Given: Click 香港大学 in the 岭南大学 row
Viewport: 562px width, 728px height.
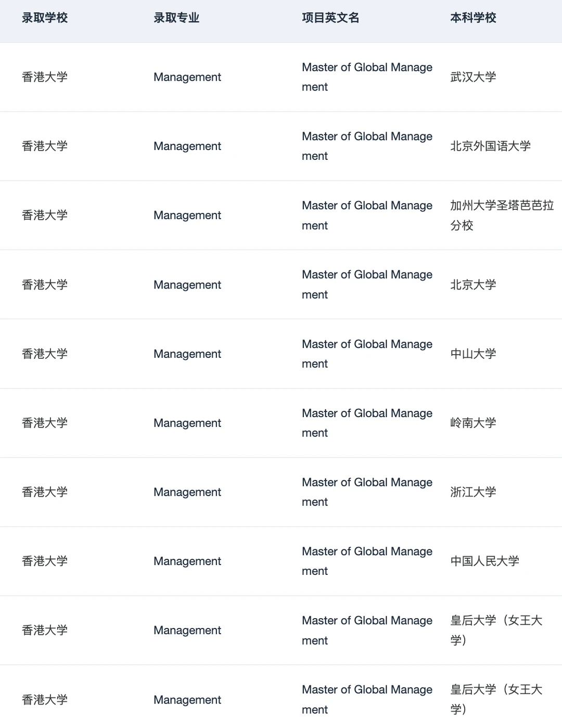Looking at the screenshot, I should point(45,423).
